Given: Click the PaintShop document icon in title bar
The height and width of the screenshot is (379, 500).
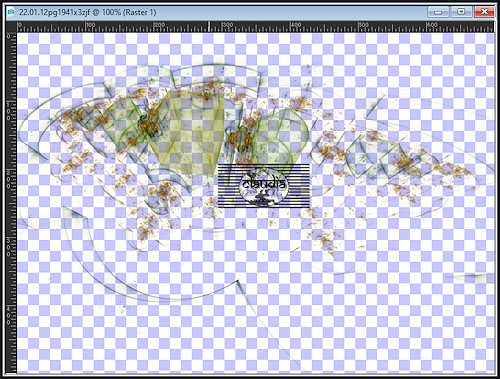Looking at the screenshot, I should (x=11, y=12).
